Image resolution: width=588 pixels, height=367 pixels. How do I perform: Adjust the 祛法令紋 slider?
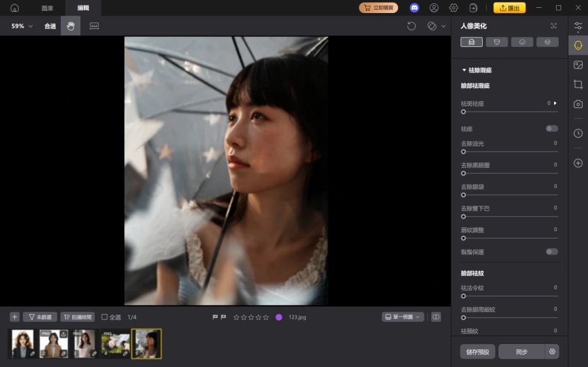click(510, 296)
